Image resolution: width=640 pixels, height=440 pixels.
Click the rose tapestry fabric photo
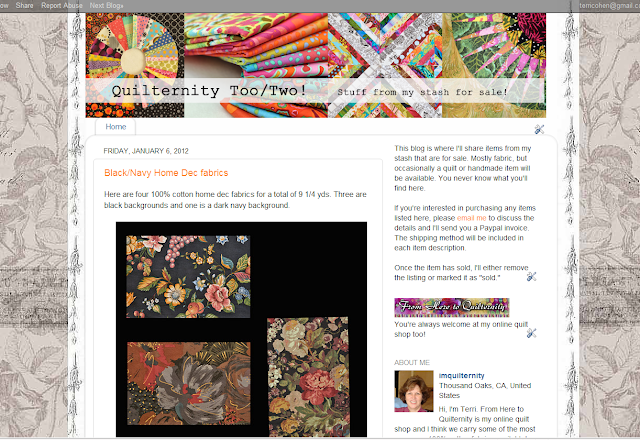pyautogui.click(x=308, y=377)
